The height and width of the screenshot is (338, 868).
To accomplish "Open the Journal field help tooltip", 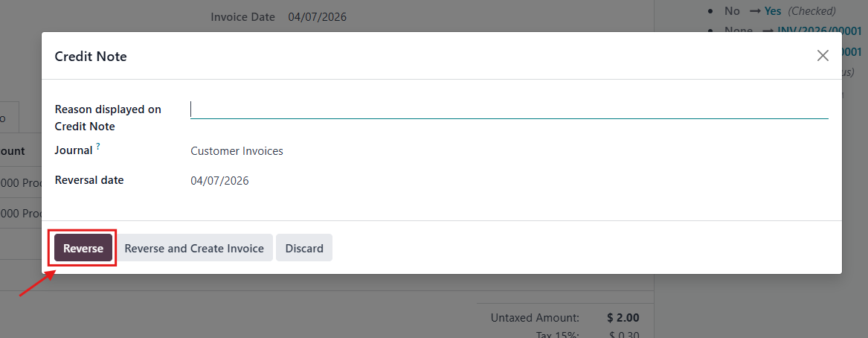I will (97, 147).
